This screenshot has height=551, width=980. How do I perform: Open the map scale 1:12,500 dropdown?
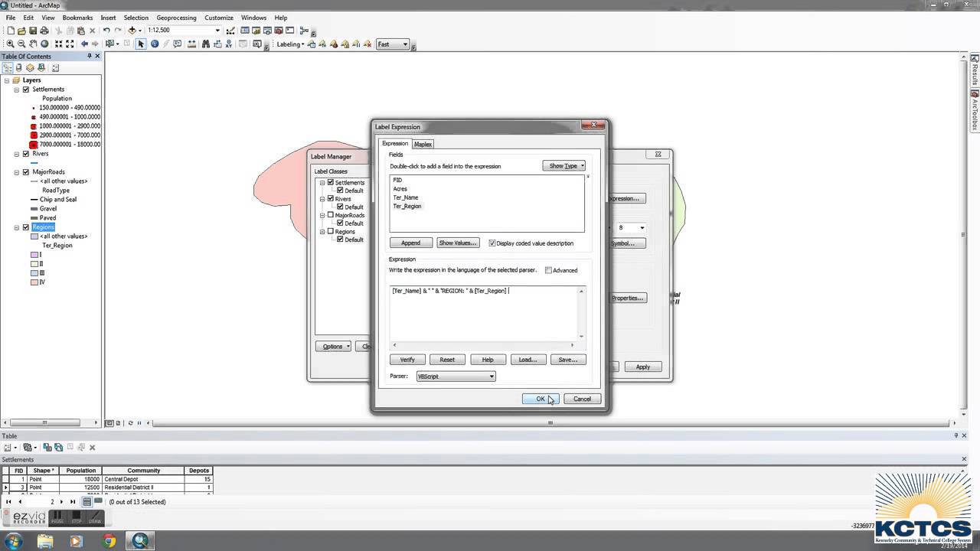point(217,31)
